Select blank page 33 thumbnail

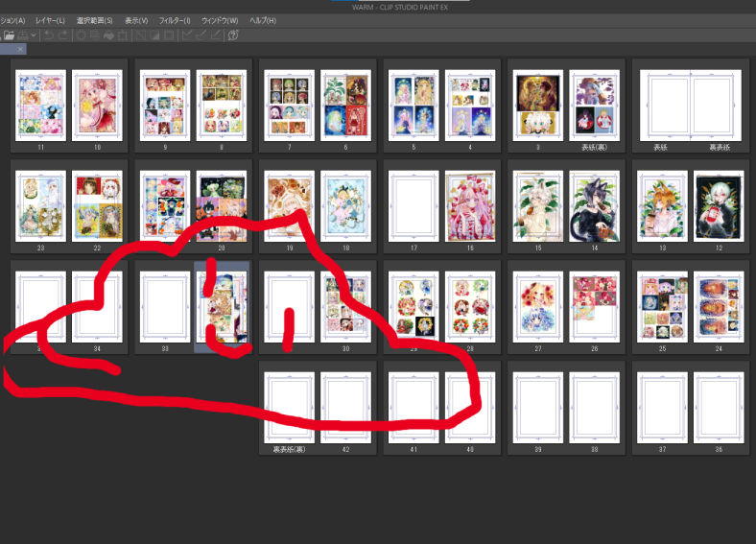pos(165,307)
